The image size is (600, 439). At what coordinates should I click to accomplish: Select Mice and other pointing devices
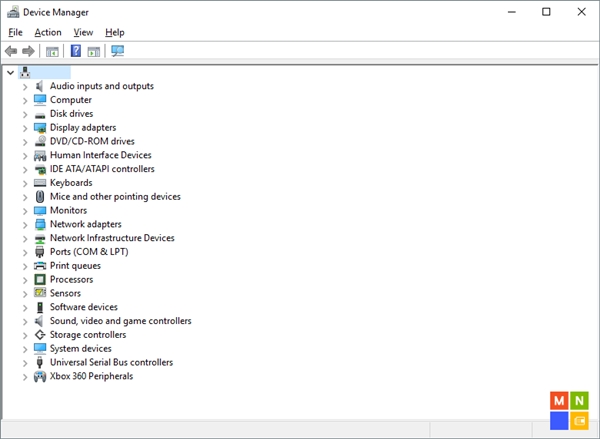(x=115, y=197)
